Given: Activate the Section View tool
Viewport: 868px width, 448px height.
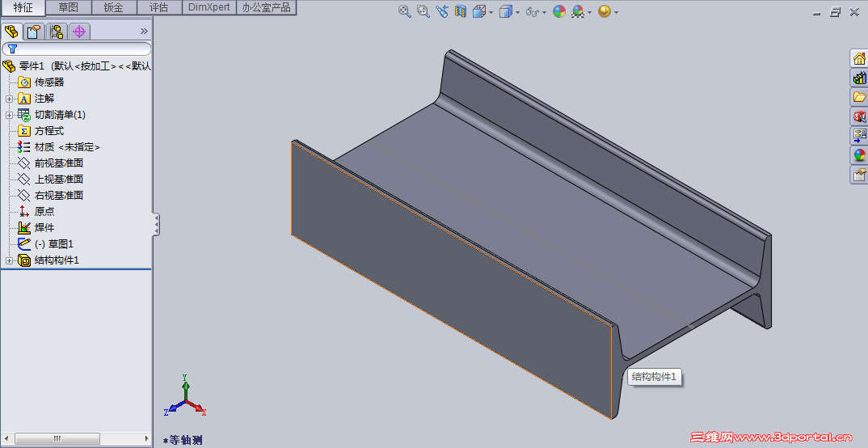Looking at the screenshot, I should [x=461, y=11].
